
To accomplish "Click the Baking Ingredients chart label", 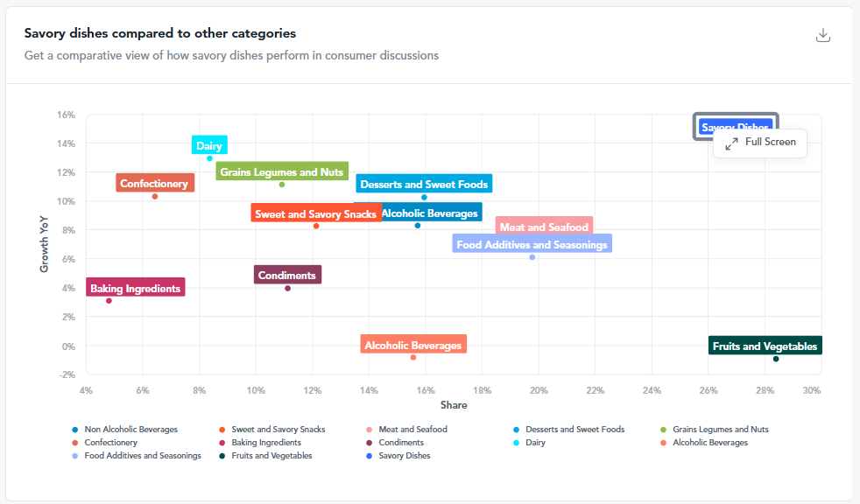I will [136, 288].
